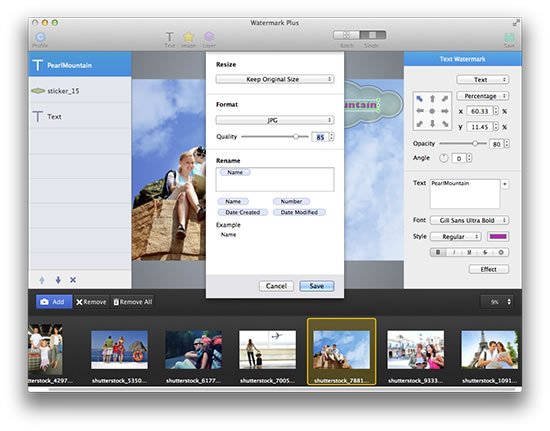
Task: Align watermark to top-center arrow
Action: [432, 99]
